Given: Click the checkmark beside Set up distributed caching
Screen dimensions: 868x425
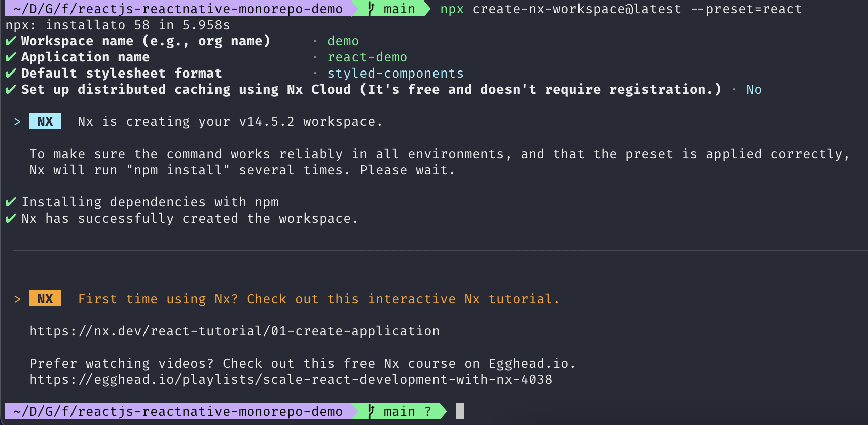Looking at the screenshot, I should 11,89.
